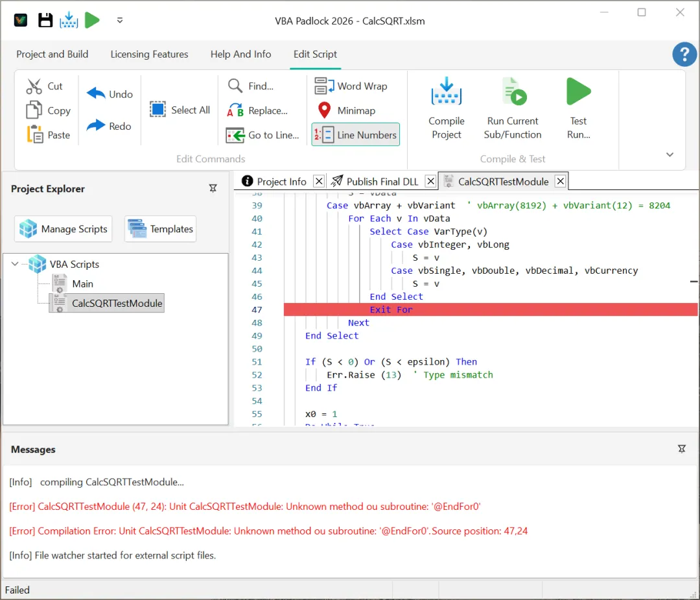The width and height of the screenshot is (700, 600).
Task: Save the project with the floppy disk icon
Action: pos(45,21)
